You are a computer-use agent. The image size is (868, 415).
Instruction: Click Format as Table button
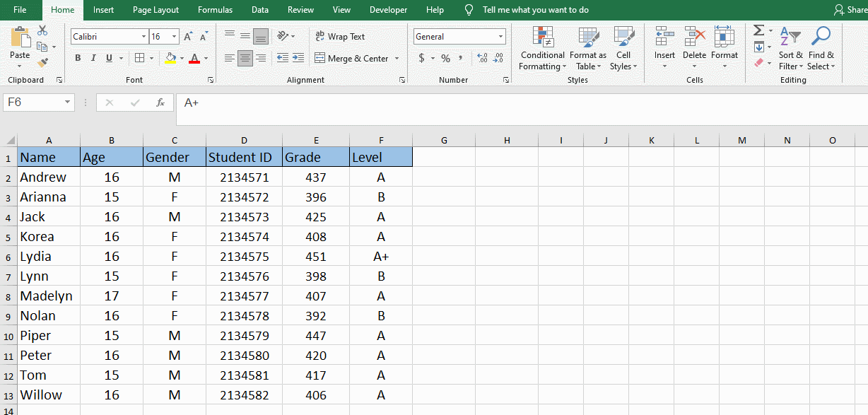588,48
